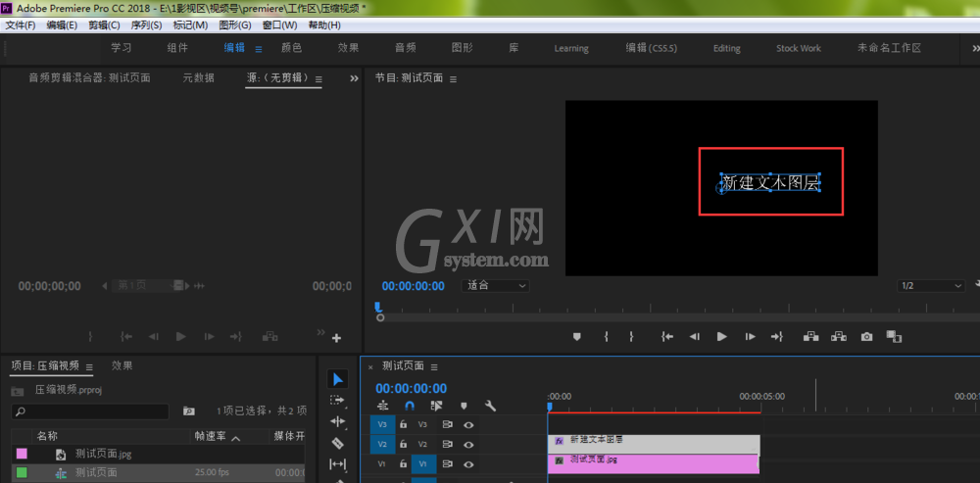Select the Selection arrow tool
This screenshot has width=980, height=483.
[x=337, y=379]
